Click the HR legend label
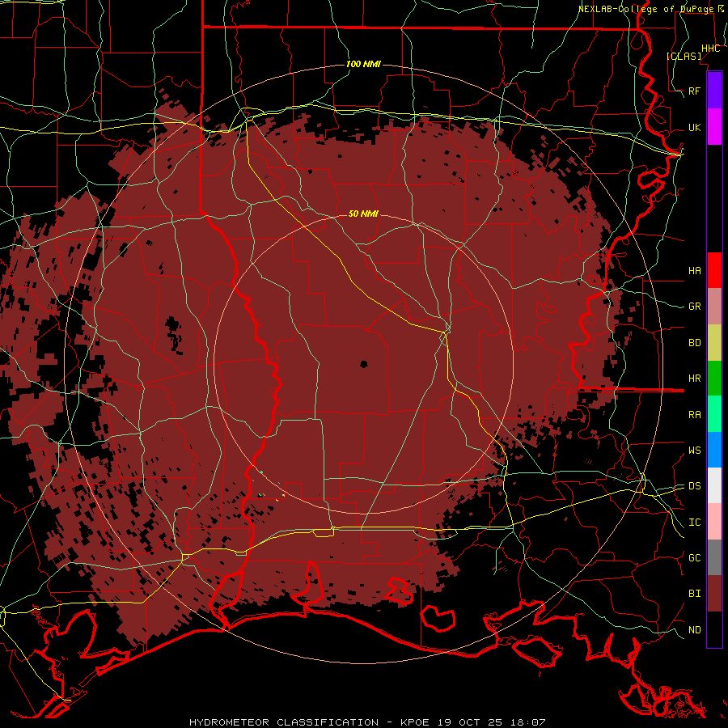Screen dimensions: 728x728 point(694,379)
